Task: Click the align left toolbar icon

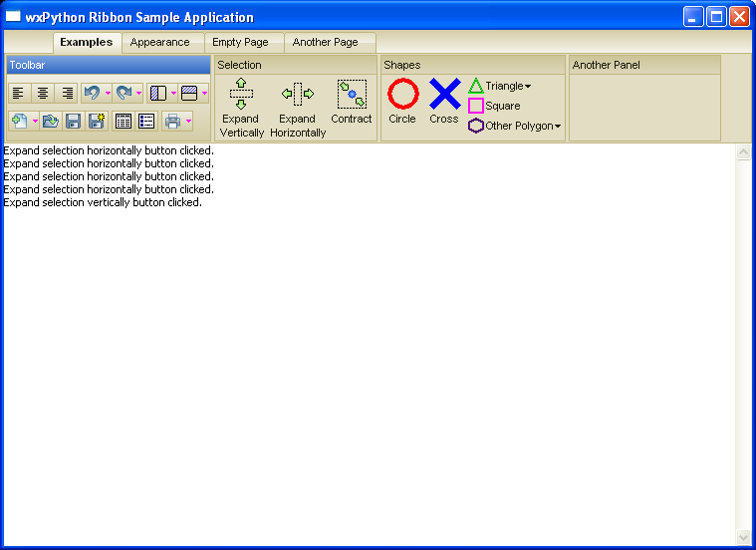Action: [x=19, y=93]
